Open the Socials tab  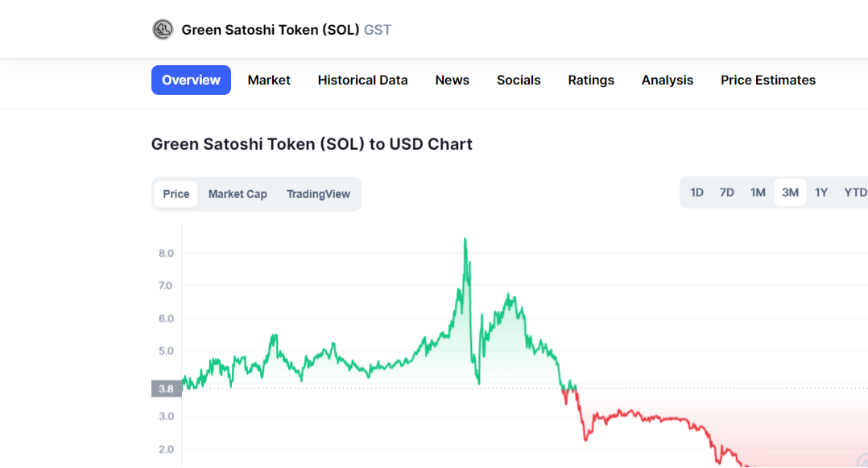click(519, 80)
